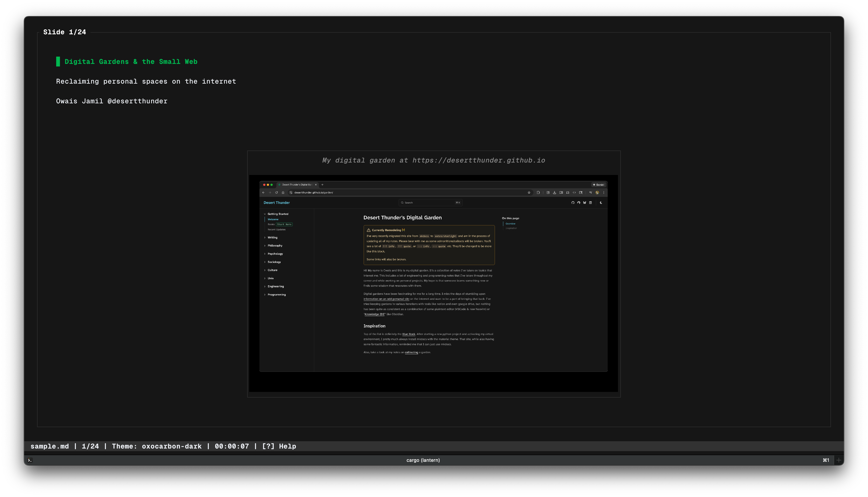The width and height of the screenshot is (868, 497).
Task: Toggle dark mode with the moon icon
Action: tap(601, 203)
